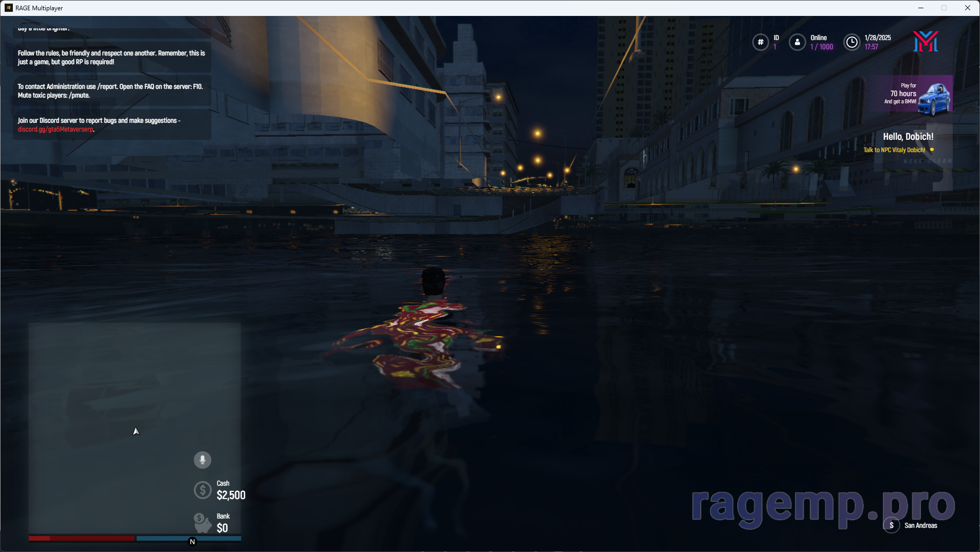980x552 pixels.
Task: Click the San Andreas dollar icon
Action: (x=891, y=525)
